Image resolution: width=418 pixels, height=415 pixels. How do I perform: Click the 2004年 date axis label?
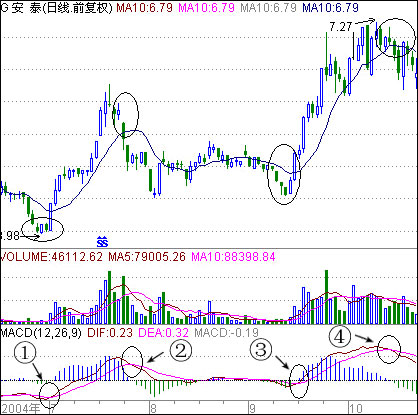click(x=21, y=409)
